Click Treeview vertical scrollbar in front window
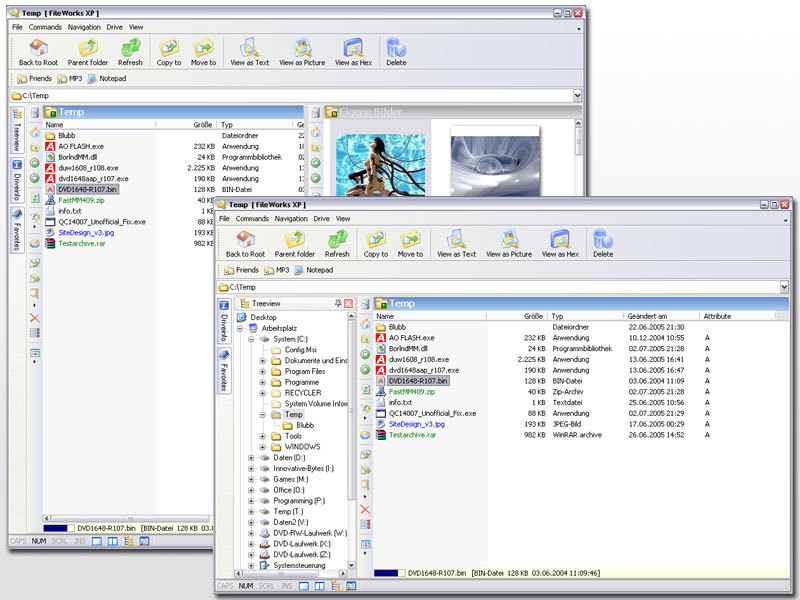The width and height of the screenshot is (800, 600). point(351,441)
